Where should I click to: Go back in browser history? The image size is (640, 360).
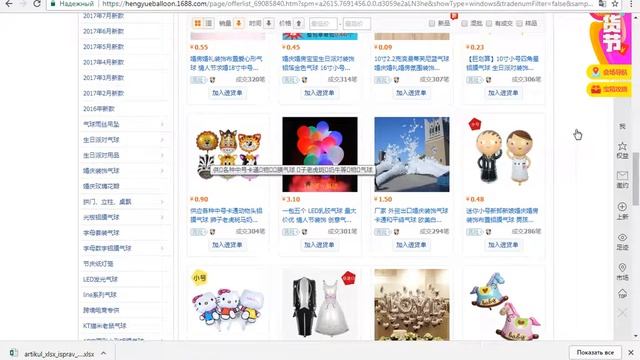[9, 4]
